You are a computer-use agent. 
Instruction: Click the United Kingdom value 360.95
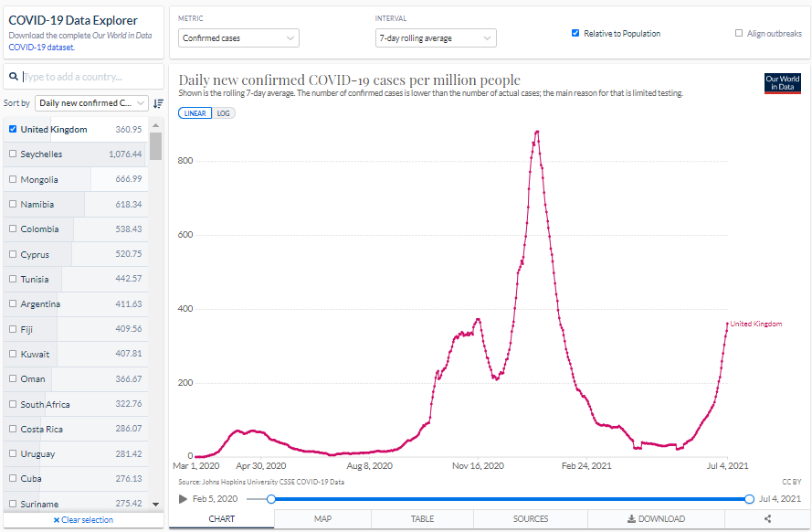(x=129, y=129)
